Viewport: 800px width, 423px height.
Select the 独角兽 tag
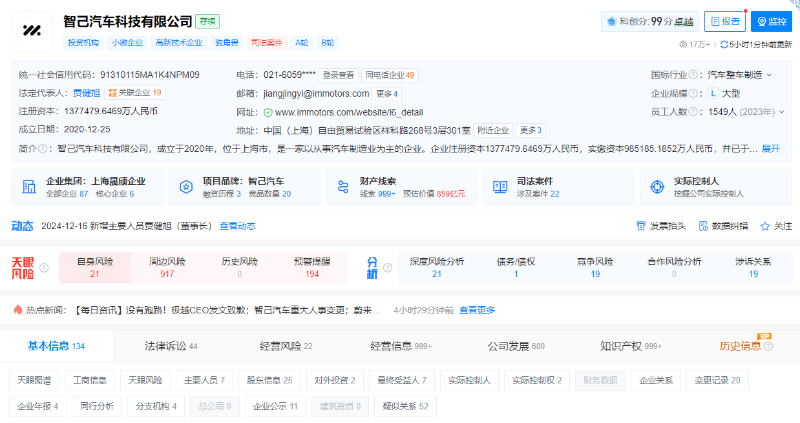[x=227, y=43]
